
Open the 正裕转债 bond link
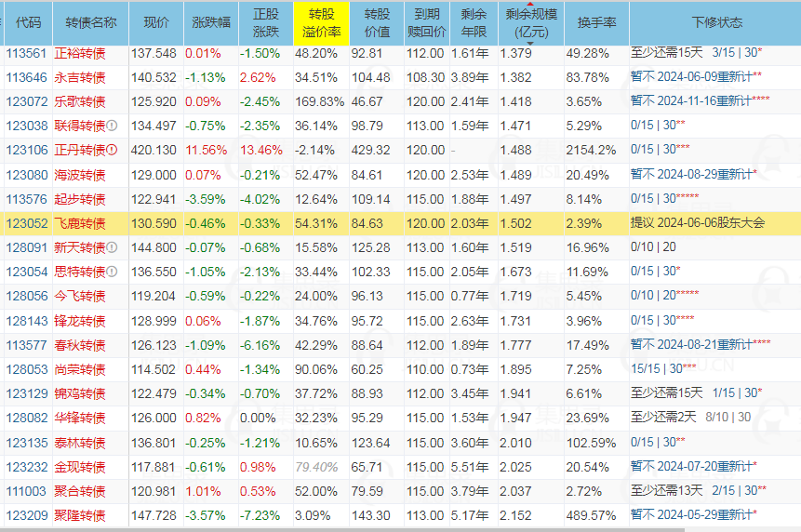tap(80, 53)
